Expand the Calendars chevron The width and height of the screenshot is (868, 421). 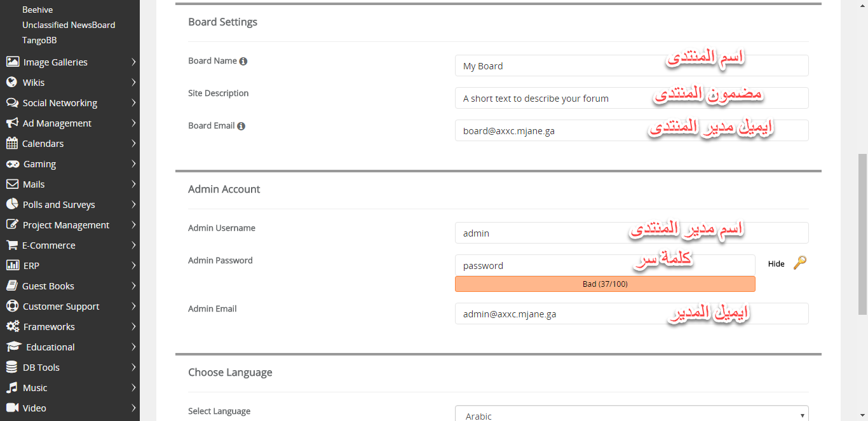point(133,143)
